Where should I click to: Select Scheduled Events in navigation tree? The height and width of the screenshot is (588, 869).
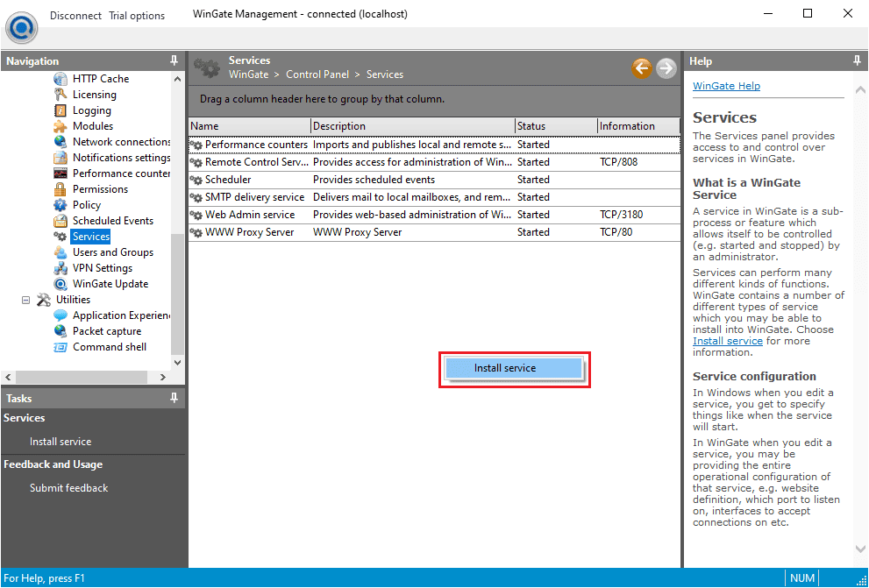tap(113, 221)
